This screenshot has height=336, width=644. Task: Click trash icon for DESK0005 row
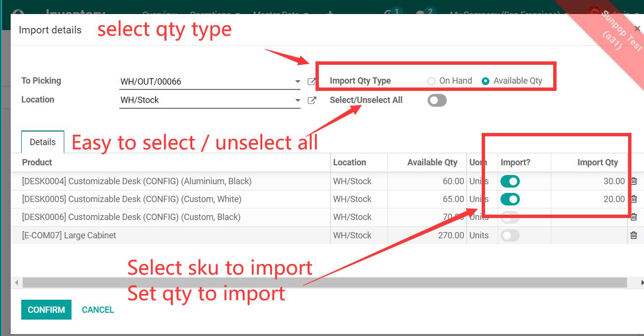coord(634,199)
